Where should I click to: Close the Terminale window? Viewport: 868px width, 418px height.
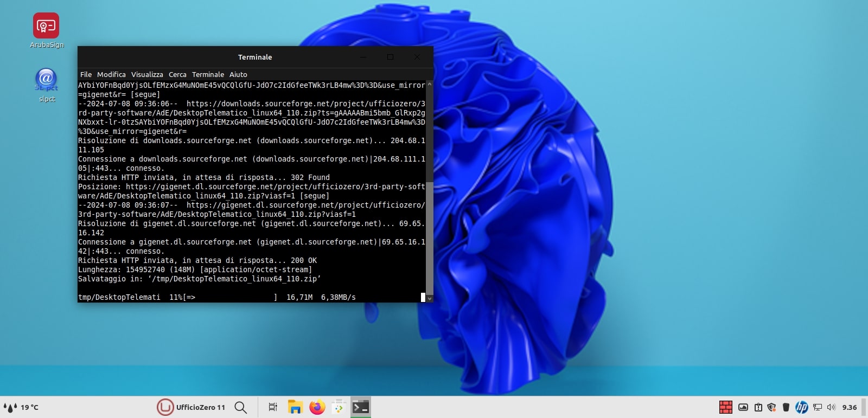[417, 57]
